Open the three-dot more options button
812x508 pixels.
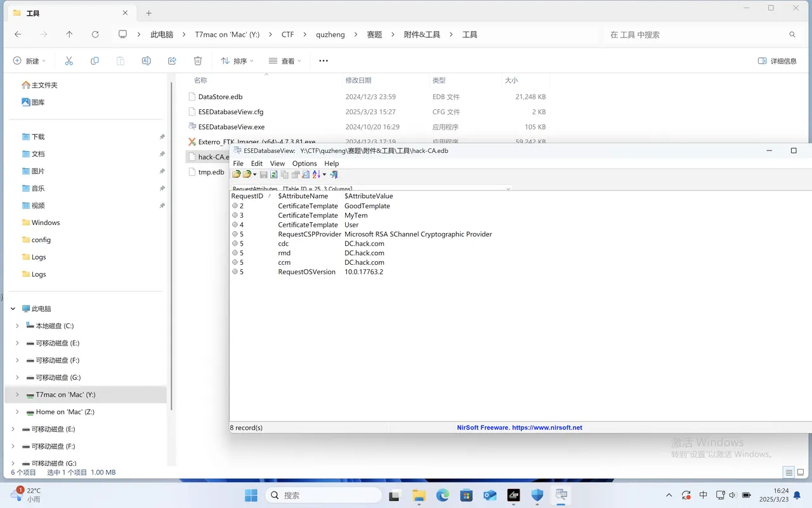click(x=324, y=61)
